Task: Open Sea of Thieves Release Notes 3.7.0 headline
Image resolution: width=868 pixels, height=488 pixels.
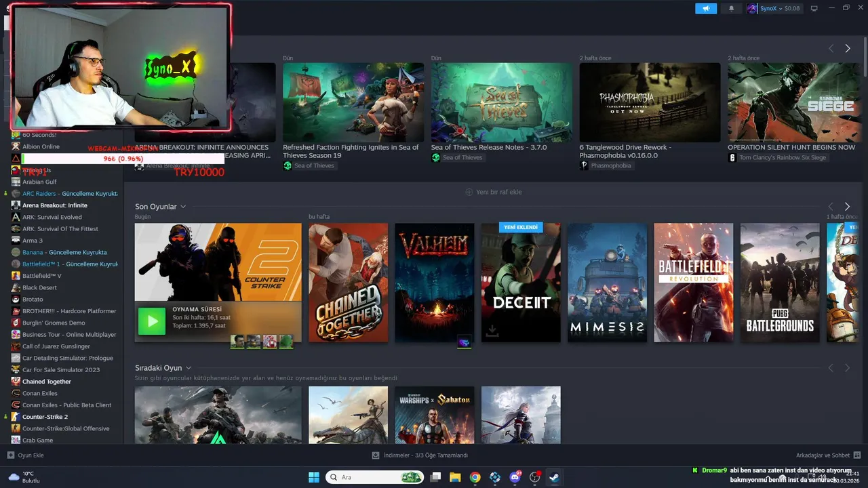Action: click(489, 147)
